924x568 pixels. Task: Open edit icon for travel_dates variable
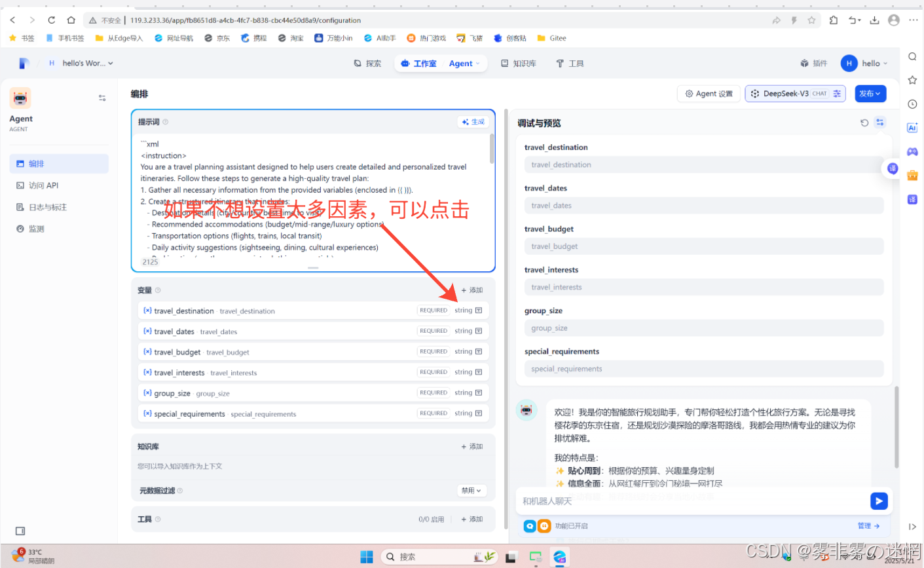[479, 331]
